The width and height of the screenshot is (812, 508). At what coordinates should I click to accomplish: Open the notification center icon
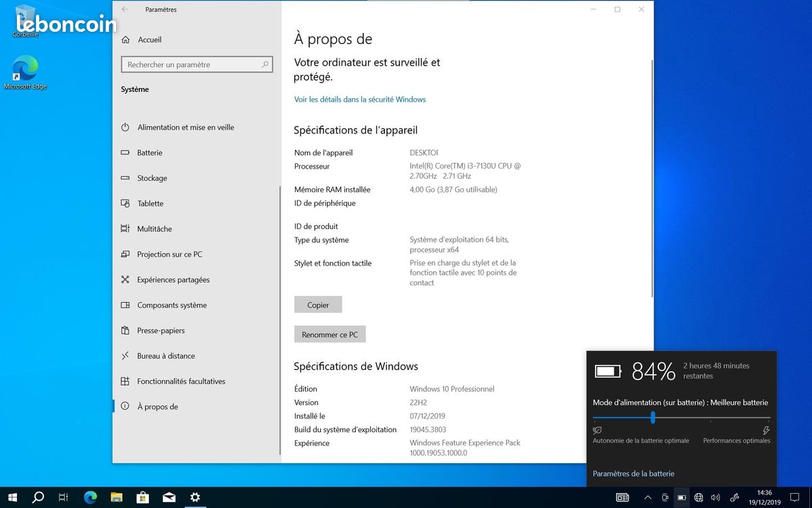click(795, 498)
